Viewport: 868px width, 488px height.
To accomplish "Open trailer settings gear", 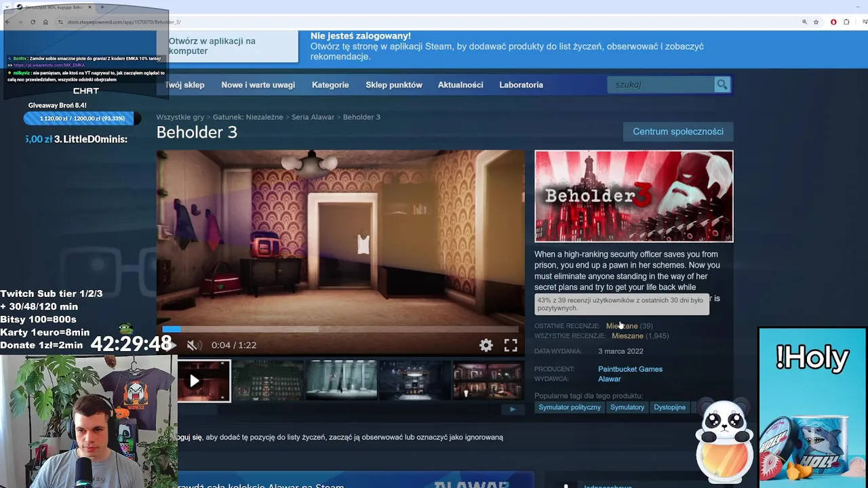I will point(486,345).
